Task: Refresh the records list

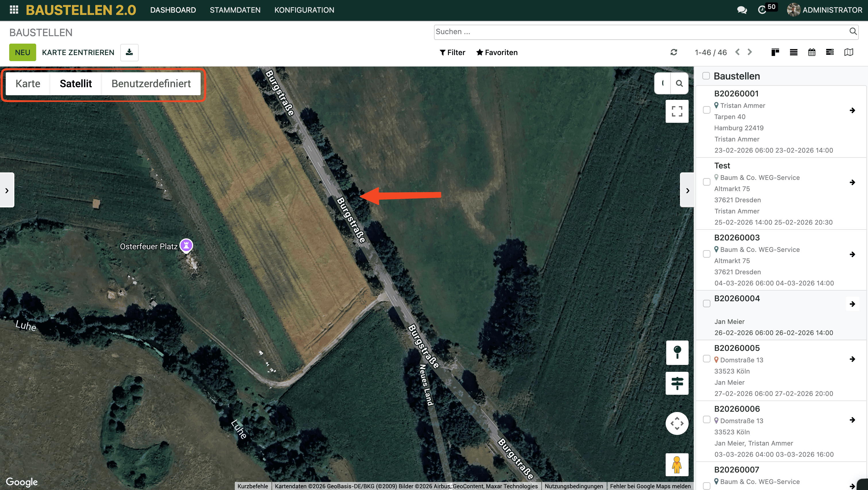Action: [674, 52]
